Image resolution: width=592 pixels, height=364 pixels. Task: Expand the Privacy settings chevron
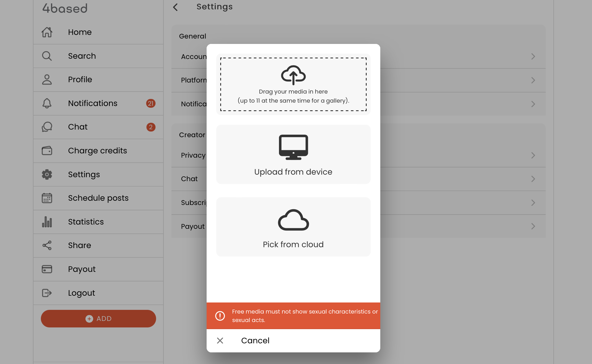tap(533, 155)
